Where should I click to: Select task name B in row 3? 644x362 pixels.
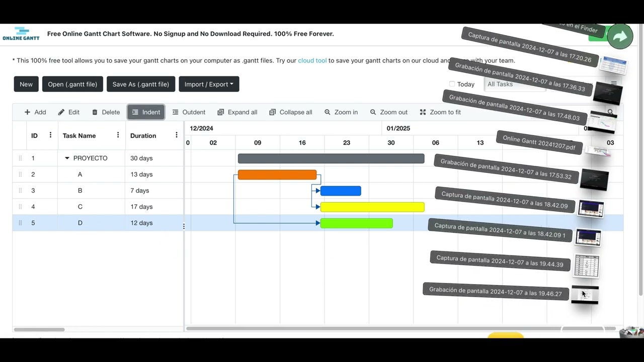(x=80, y=191)
